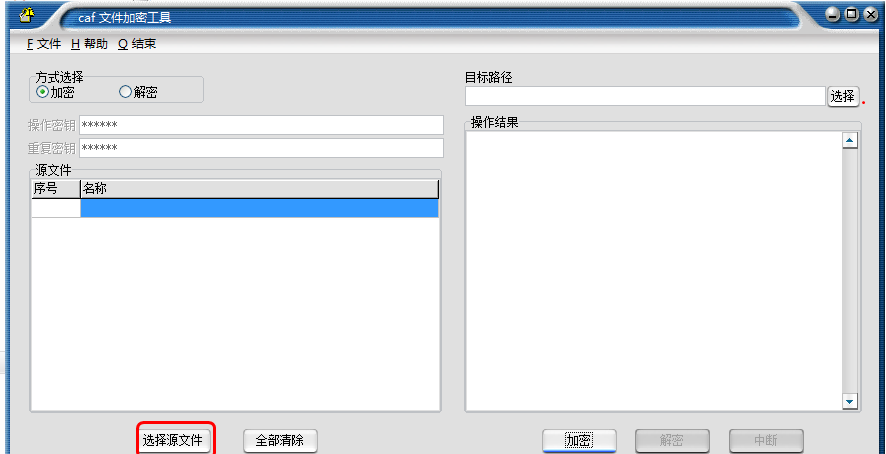
Task: Click 选择源文件 button
Action: [172, 440]
